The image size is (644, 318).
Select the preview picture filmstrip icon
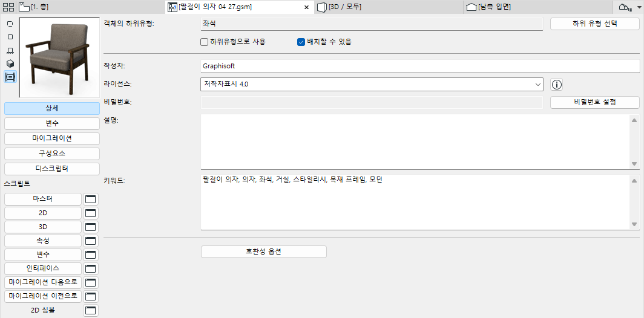(x=10, y=76)
